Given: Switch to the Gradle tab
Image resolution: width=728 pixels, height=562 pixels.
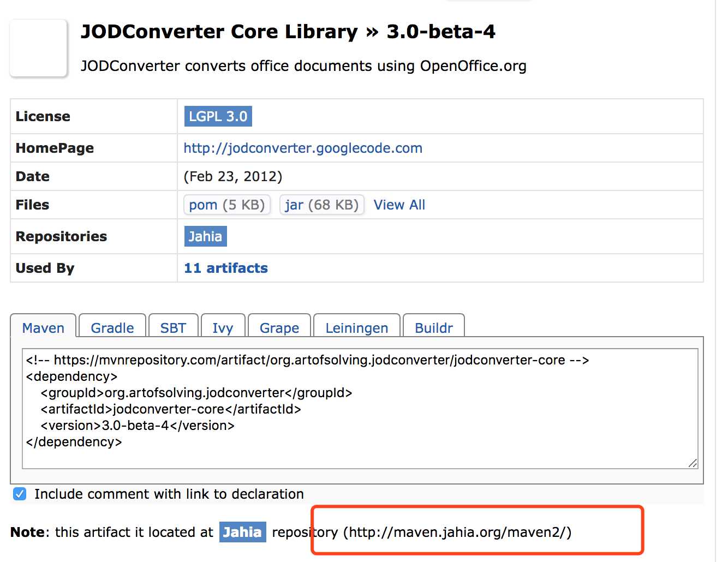Looking at the screenshot, I should pyautogui.click(x=112, y=327).
